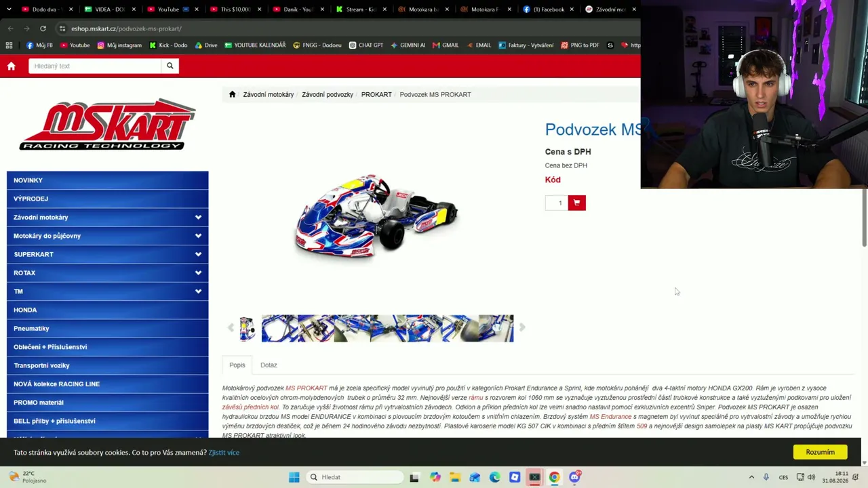Click the search magnifier button in the header
The image size is (868, 488).
click(170, 66)
